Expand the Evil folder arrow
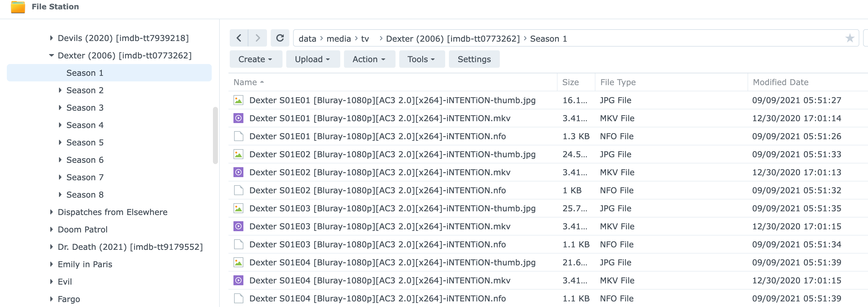Screen dimensions: 868x307 click(51, 281)
